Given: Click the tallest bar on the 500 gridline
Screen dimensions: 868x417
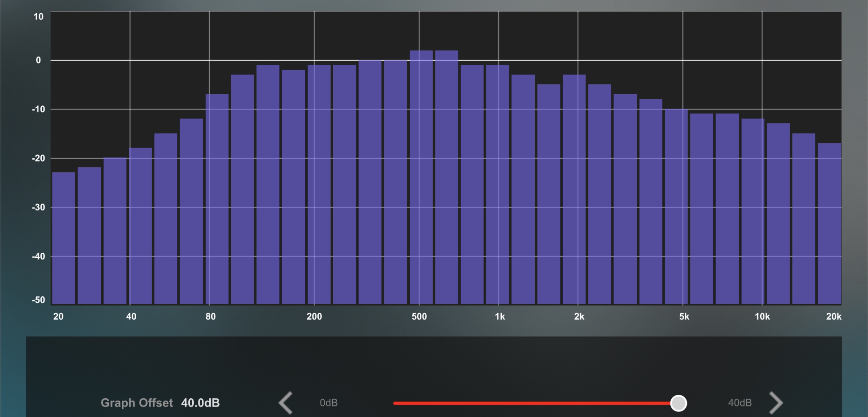Looking at the screenshot, I should tap(421, 177).
